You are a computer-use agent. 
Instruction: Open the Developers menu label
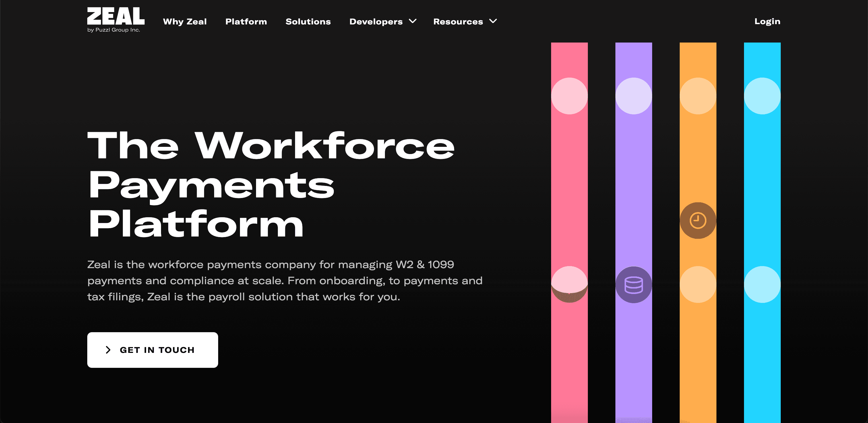[x=376, y=22]
